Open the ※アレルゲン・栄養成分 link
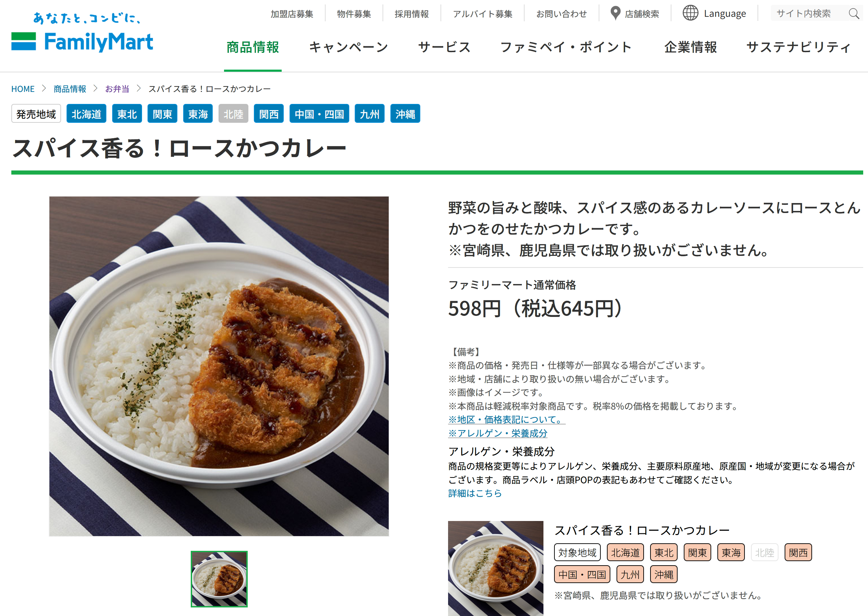Image resolution: width=868 pixels, height=616 pixels. 498,433
